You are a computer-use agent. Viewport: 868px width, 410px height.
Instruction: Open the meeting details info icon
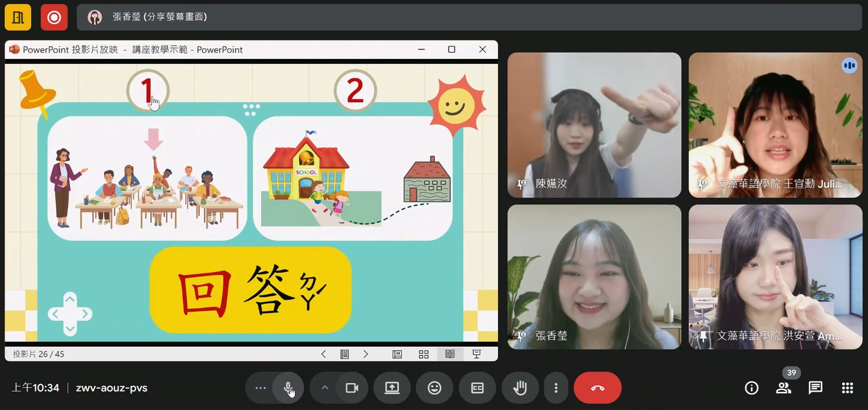coord(752,388)
